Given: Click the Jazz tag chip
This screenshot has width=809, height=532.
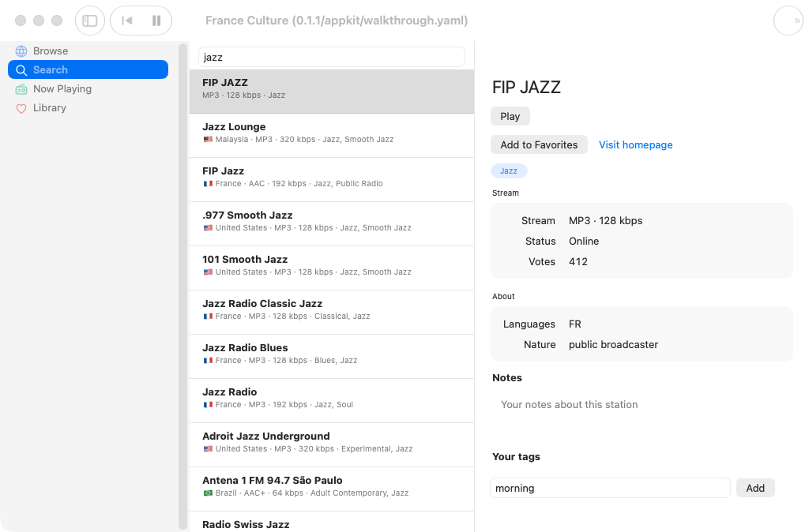Looking at the screenshot, I should tap(509, 170).
